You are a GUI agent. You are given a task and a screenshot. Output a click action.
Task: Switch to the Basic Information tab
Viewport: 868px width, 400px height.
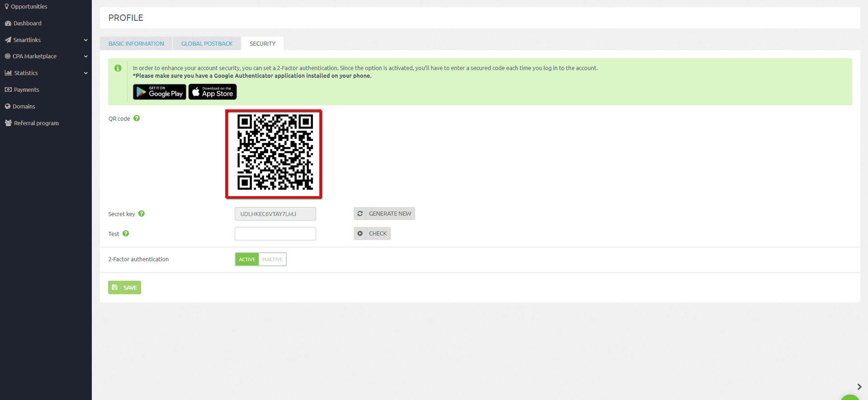pos(136,44)
